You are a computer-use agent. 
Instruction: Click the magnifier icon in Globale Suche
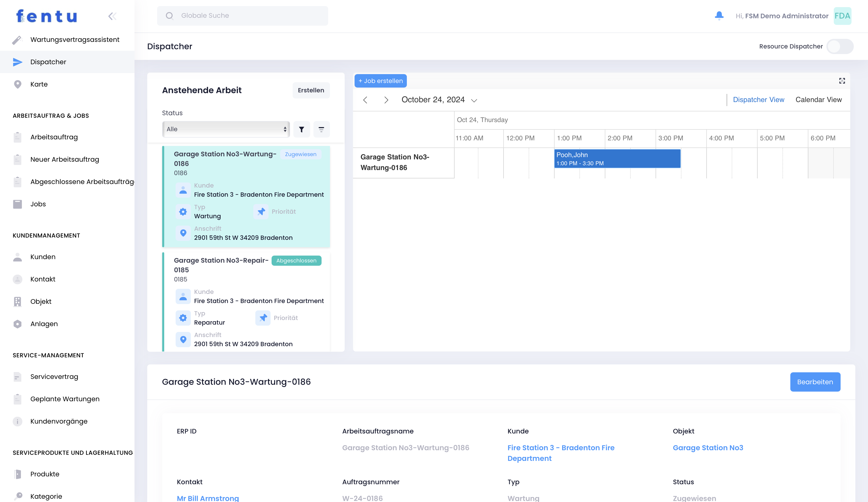170,15
